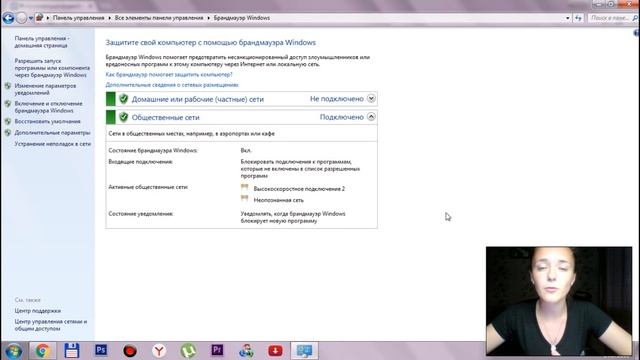Image resolution: width=640 pixels, height=360 pixels.
Task: Open 'Разрешить запуск программы' through firewall link
Action: click(x=52, y=68)
